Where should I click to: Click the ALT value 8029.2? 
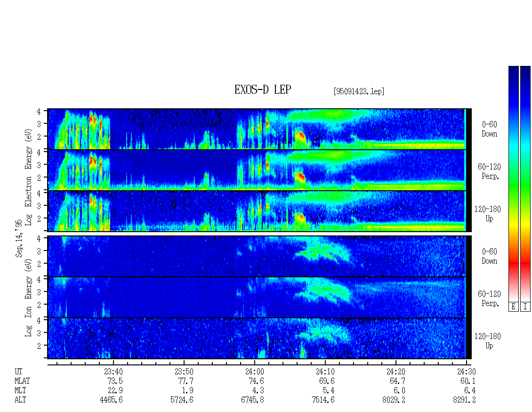(x=394, y=400)
